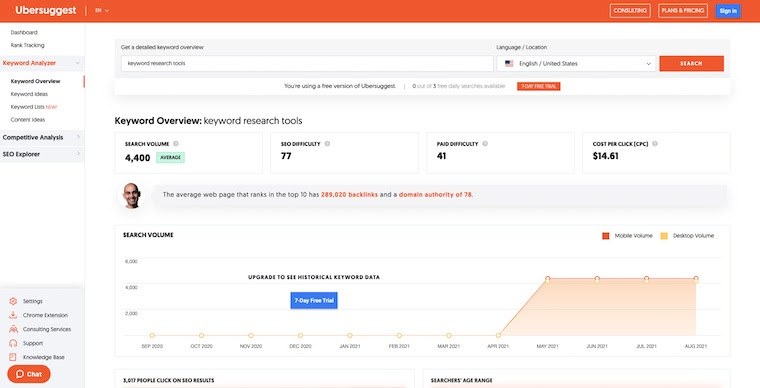Click Paid Difficulty value 41
This screenshot has width=760, height=388.
pyautogui.click(x=441, y=156)
